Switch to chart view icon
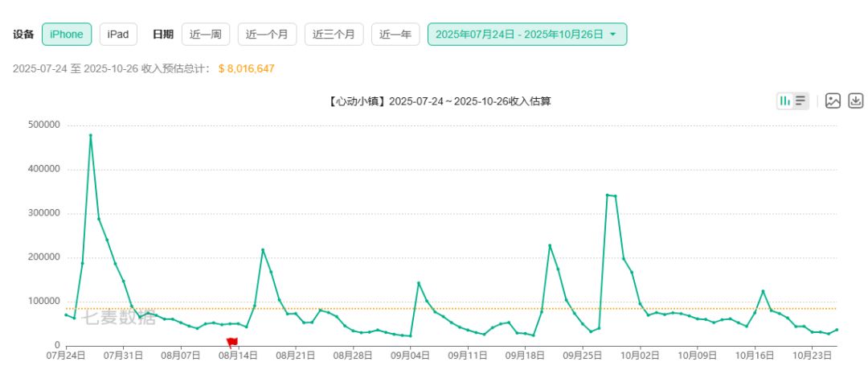 click(x=785, y=101)
